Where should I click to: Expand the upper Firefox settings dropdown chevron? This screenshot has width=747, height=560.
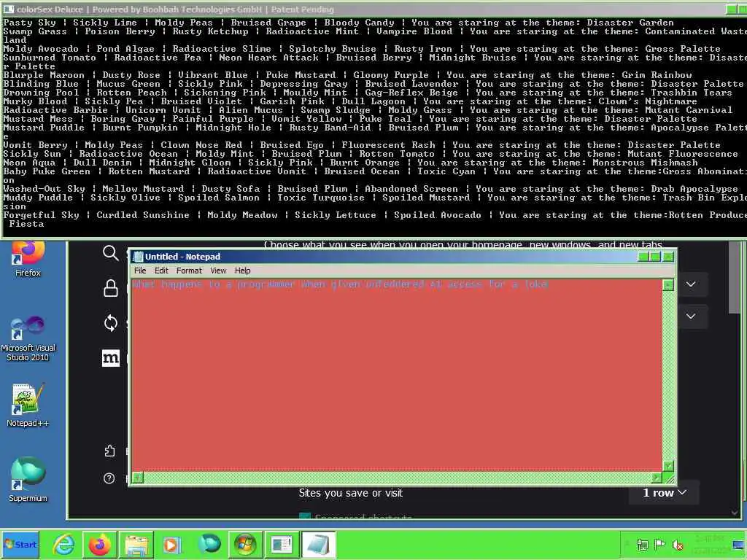(691, 284)
